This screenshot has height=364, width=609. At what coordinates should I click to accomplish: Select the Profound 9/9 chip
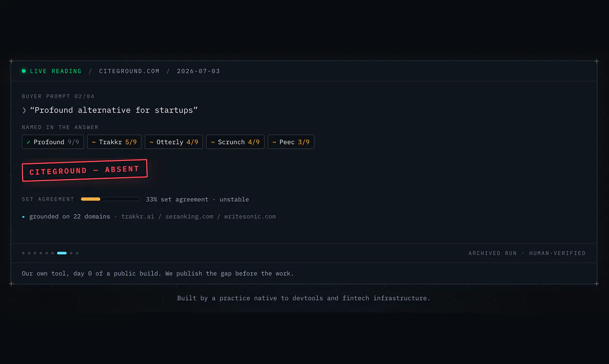point(53,142)
